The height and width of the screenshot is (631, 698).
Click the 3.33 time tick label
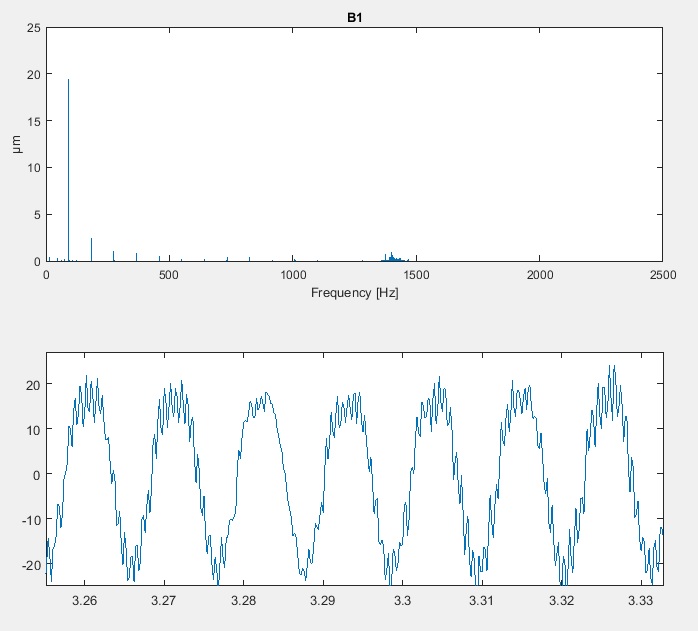pos(641,601)
